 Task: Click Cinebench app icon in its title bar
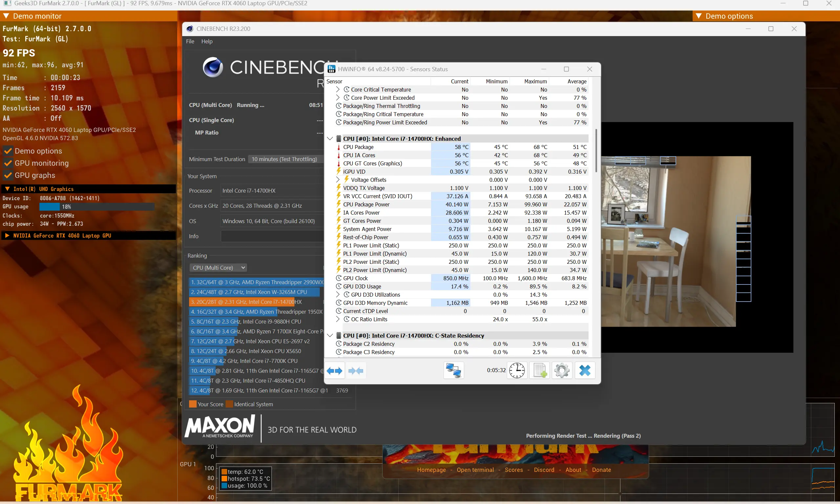pos(189,29)
